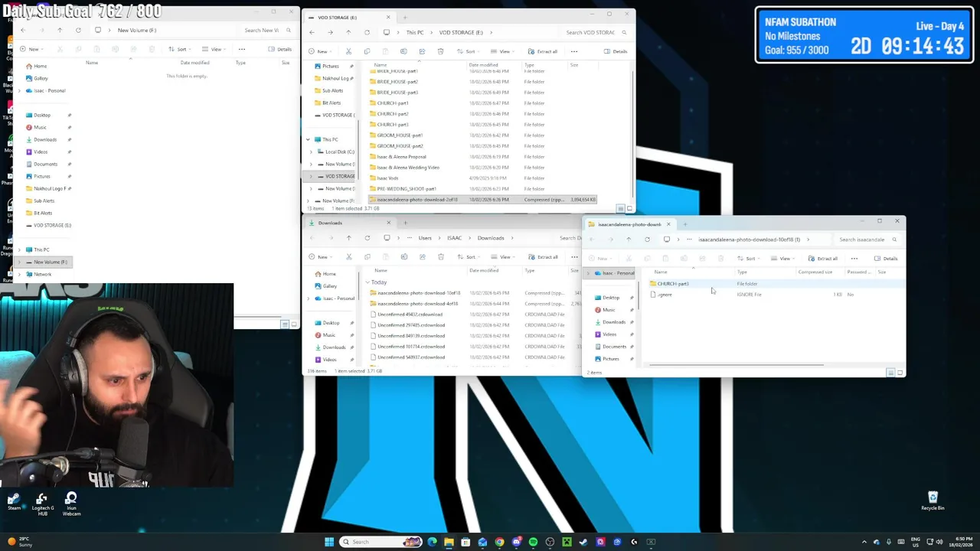Image resolution: width=980 pixels, height=551 pixels.
Task: Open New dropdown in VOD STORAGE window
Action: [320, 51]
